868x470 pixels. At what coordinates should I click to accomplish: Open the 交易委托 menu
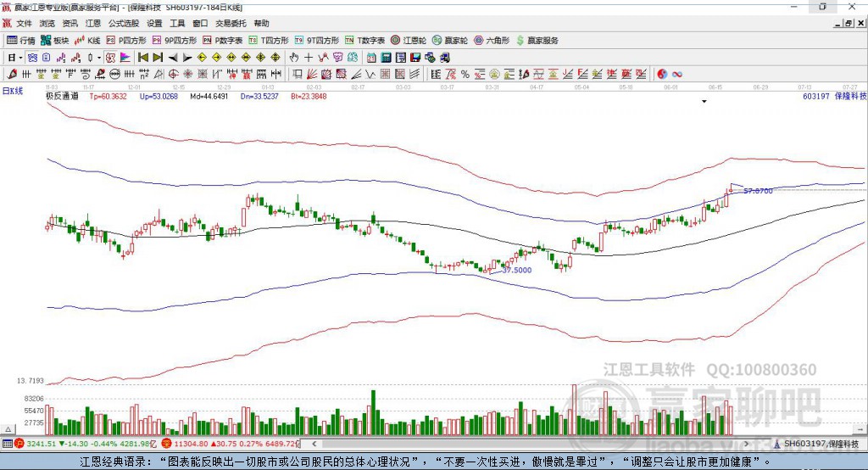tap(231, 23)
